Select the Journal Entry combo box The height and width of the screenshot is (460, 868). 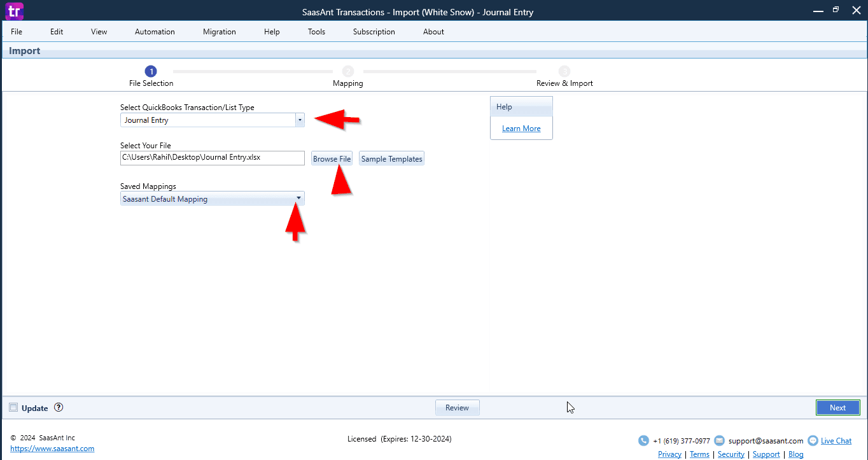click(x=213, y=120)
